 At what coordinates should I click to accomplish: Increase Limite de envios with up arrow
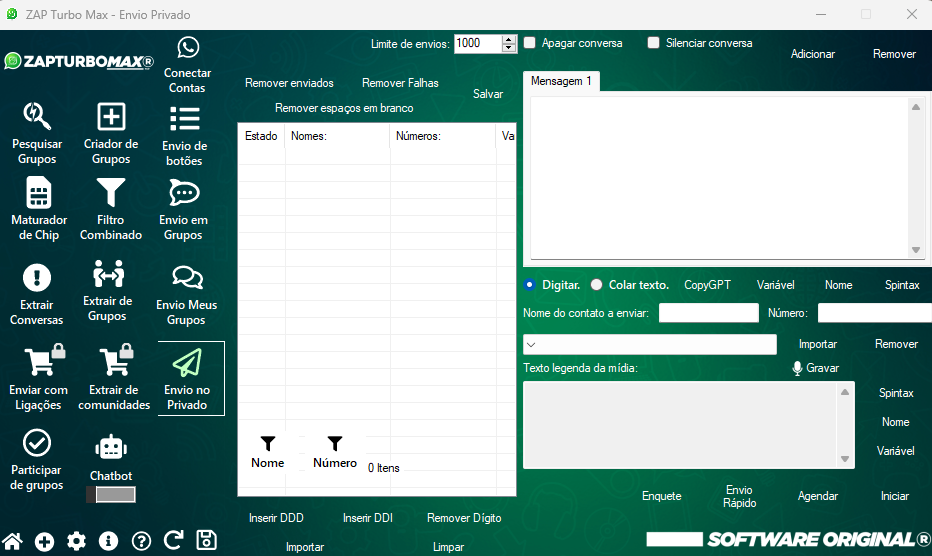point(509,39)
